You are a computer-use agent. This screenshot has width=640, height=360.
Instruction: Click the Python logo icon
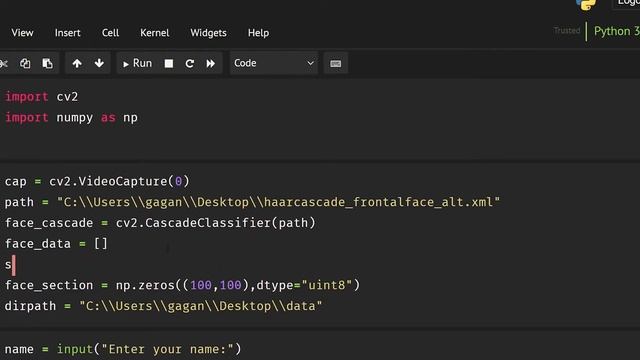pyautogui.click(x=586, y=4)
